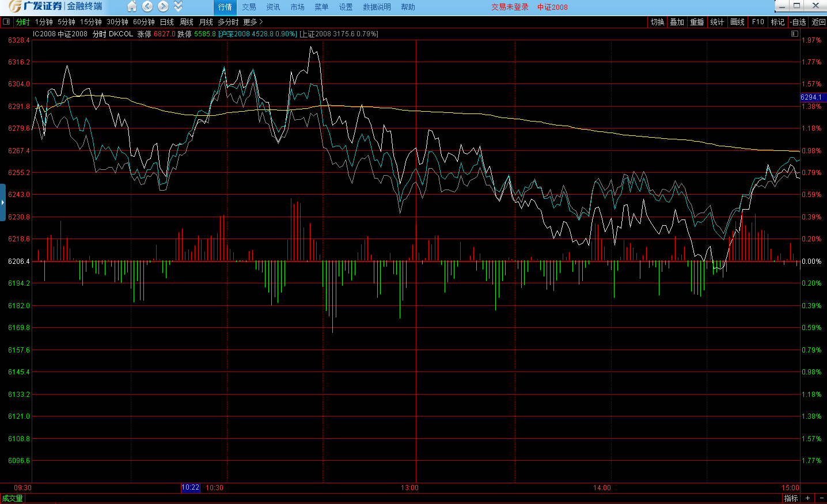Click the plus button beside 指标
This screenshot has height=504, width=827.
point(807,498)
